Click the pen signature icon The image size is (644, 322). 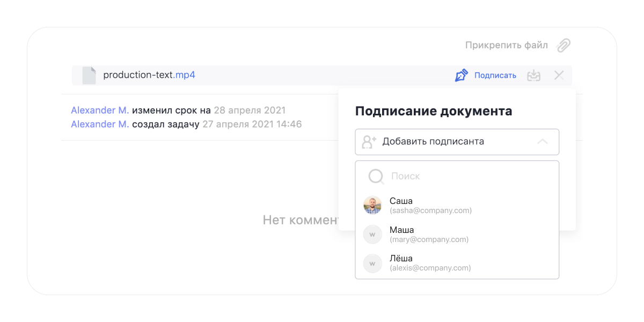(461, 76)
